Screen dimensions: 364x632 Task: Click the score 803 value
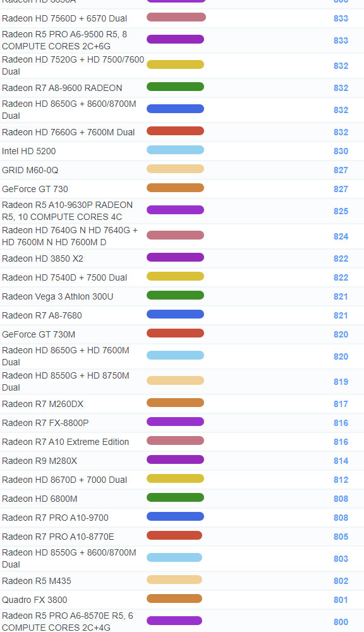tap(341, 559)
